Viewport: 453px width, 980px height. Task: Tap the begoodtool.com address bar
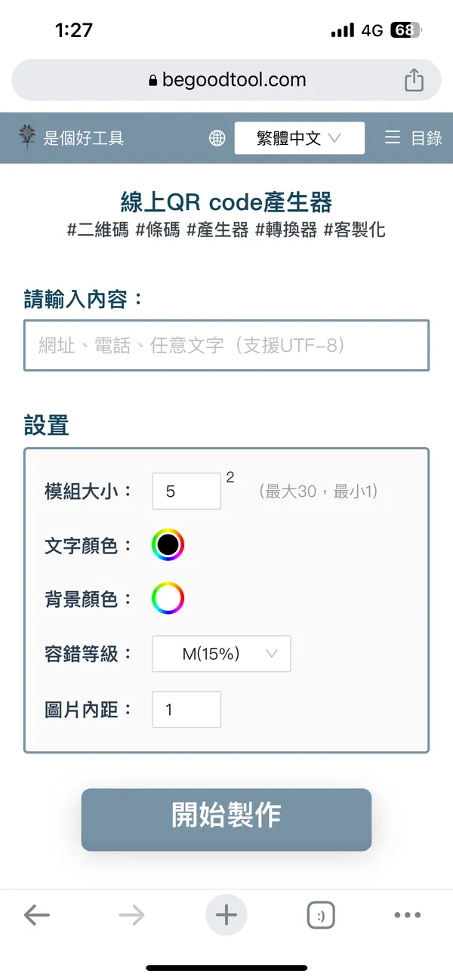click(226, 80)
